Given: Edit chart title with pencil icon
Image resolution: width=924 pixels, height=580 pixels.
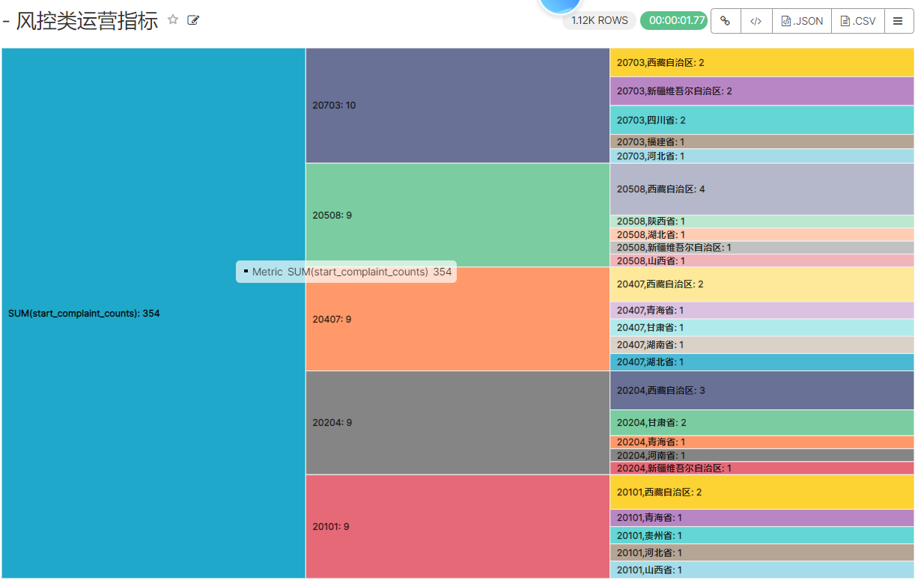Looking at the screenshot, I should pos(193,20).
